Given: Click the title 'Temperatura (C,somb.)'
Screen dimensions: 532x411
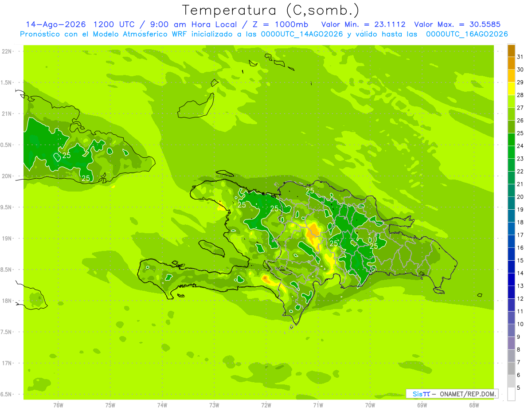Looking at the screenshot, I should (x=270, y=10).
